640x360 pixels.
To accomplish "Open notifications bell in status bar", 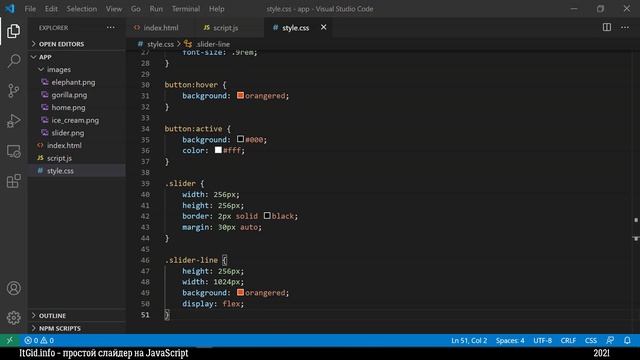I will tap(627, 340).
